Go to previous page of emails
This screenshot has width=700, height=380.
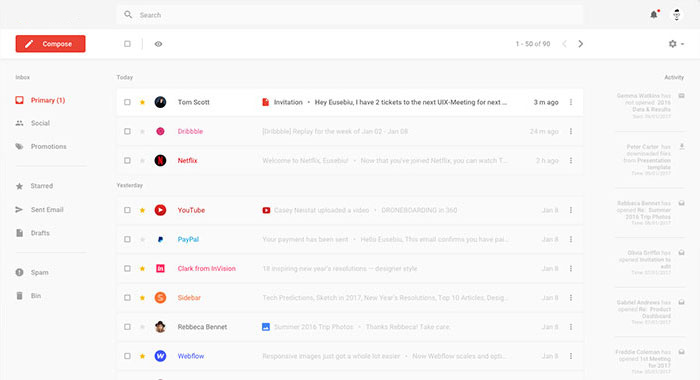pos(564,44)
